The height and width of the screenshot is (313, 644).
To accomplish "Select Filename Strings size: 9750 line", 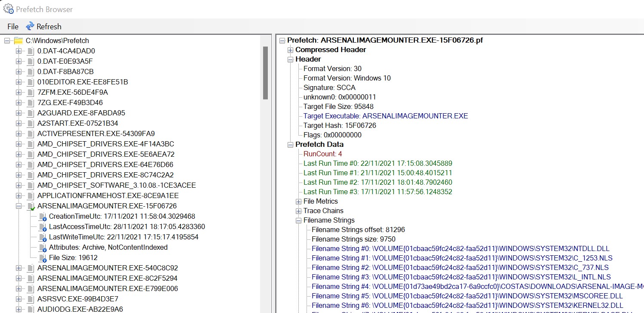I will click(353, 239).
